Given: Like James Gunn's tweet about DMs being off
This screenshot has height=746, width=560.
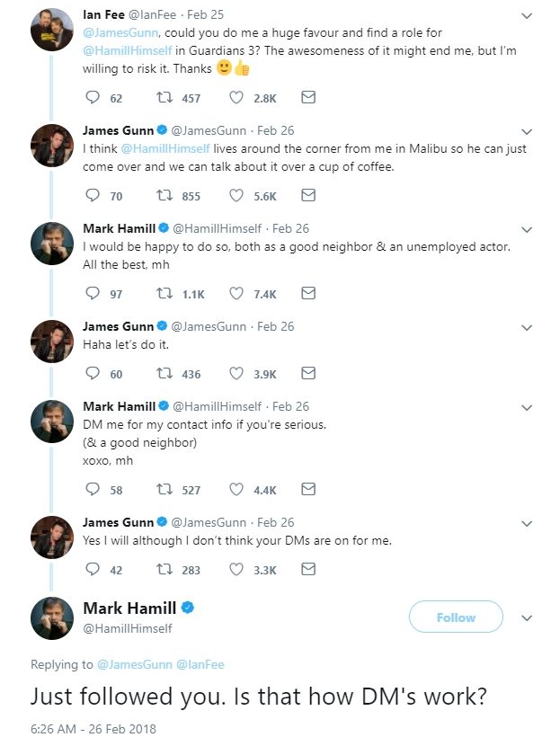Looking at the screenshot, I should [237, 569].
